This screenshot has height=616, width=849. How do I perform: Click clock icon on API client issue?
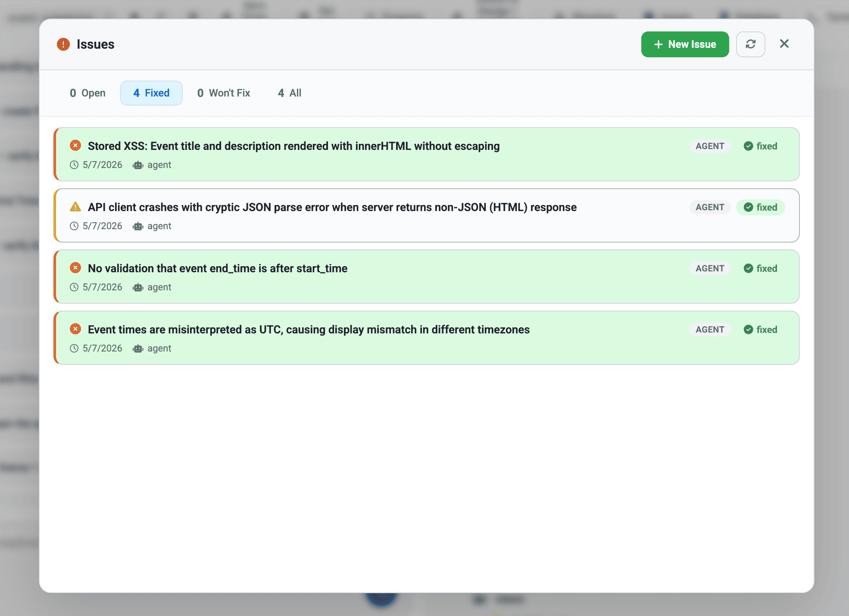point(74,226)
